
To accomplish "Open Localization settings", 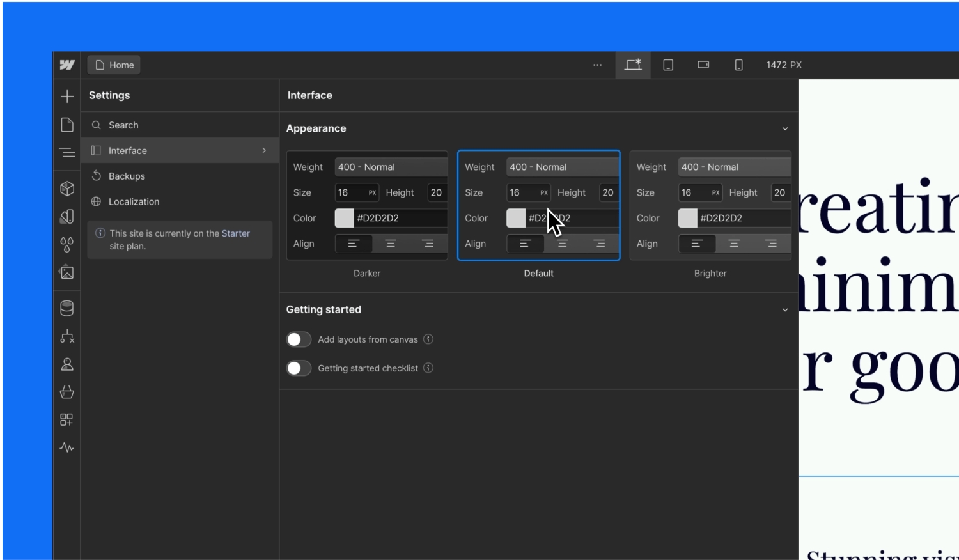I will click(x=134, y=202).
